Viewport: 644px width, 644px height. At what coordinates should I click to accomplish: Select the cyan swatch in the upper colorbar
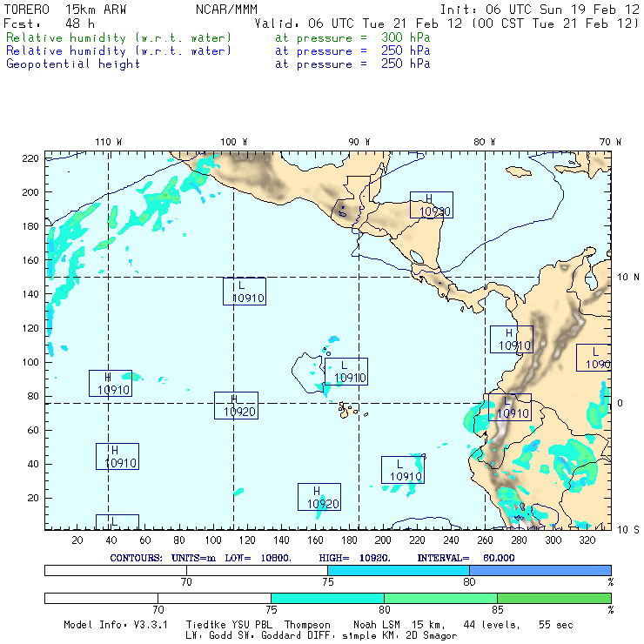tap(398, 570)
